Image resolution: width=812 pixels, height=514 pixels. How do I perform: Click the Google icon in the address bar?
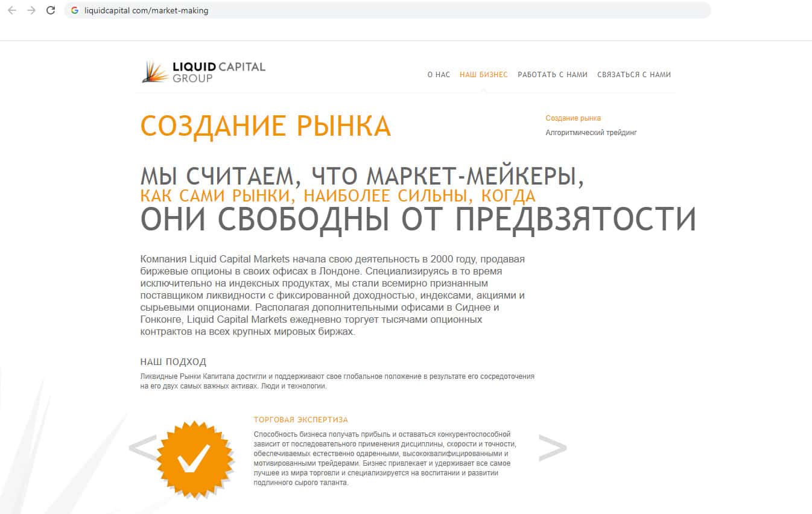point(75,10)
